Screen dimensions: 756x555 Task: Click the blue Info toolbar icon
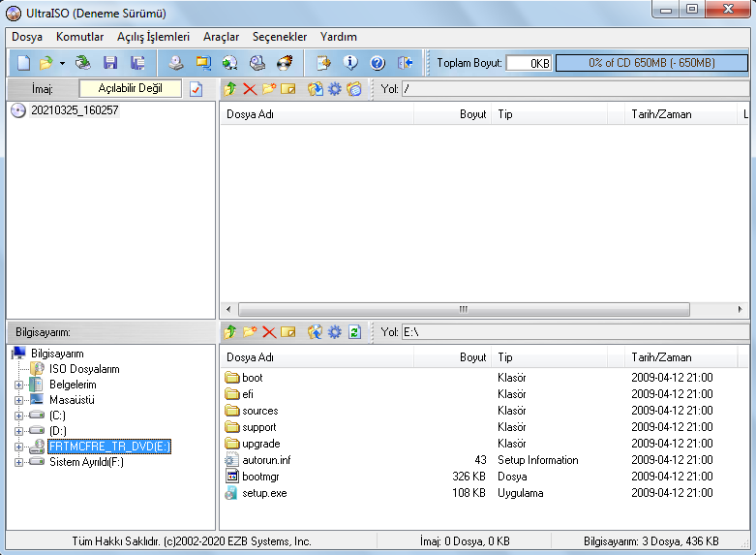coord(350,63)
